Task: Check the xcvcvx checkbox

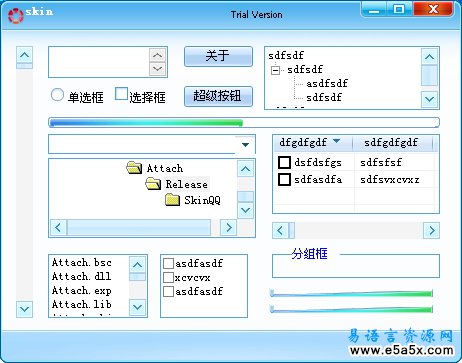Action: 168,277
